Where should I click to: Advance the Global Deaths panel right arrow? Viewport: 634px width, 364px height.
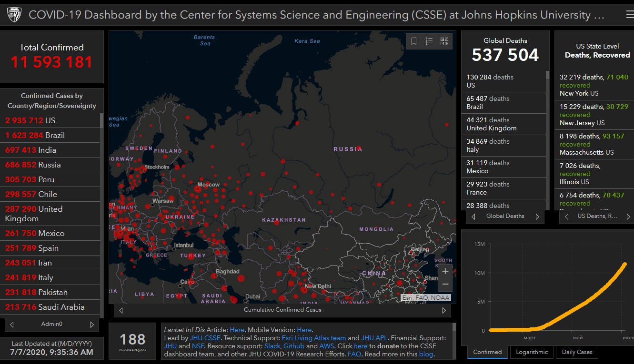pos(537,216)
